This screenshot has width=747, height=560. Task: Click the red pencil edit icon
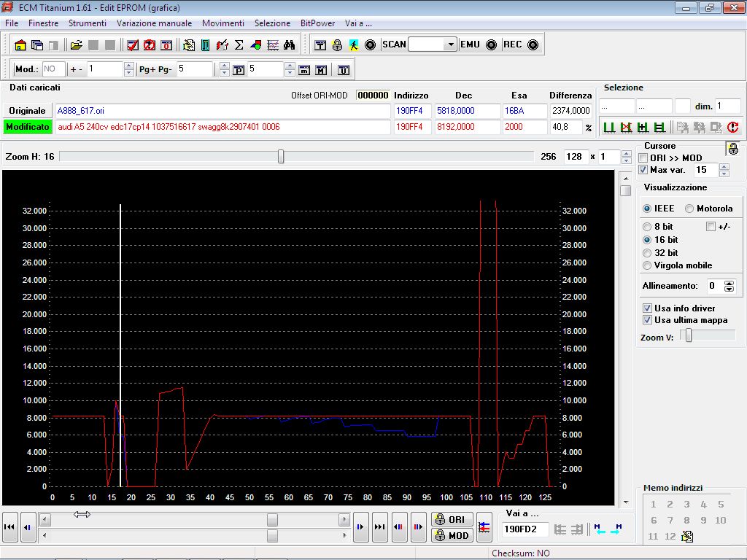click(x=222, y=45)
